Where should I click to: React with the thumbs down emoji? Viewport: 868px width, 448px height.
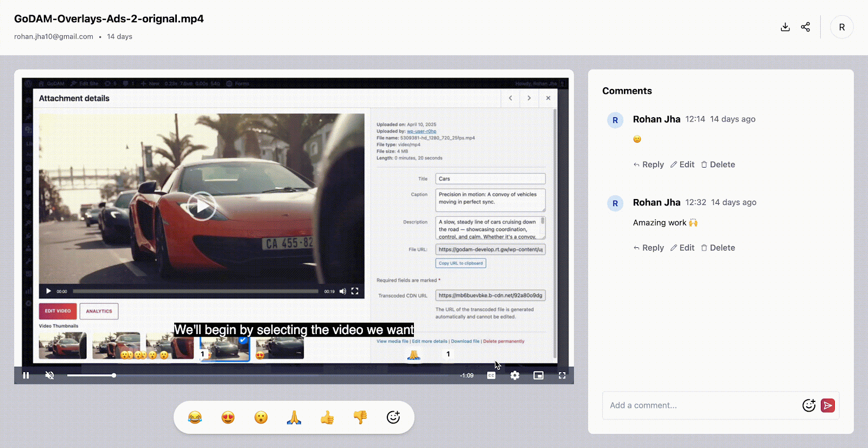tap(360, 418)
